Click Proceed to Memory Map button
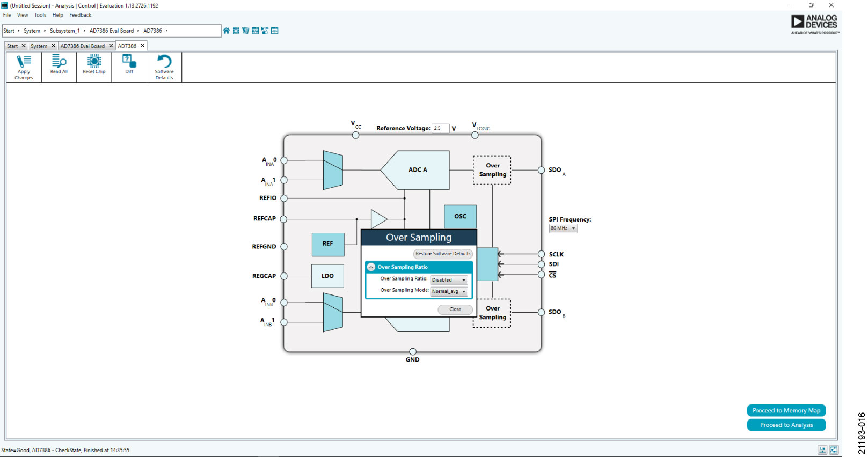 point(786,410)
